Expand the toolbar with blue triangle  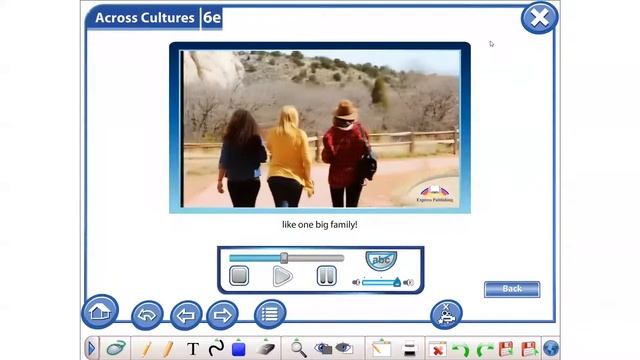(91, 349)
